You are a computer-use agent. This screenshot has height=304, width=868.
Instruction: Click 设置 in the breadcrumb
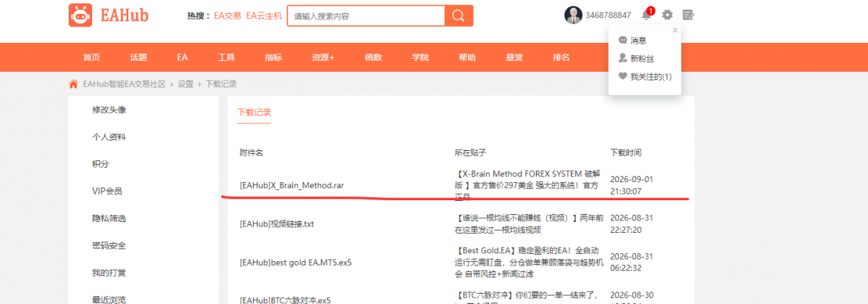[x=185, y=84]
